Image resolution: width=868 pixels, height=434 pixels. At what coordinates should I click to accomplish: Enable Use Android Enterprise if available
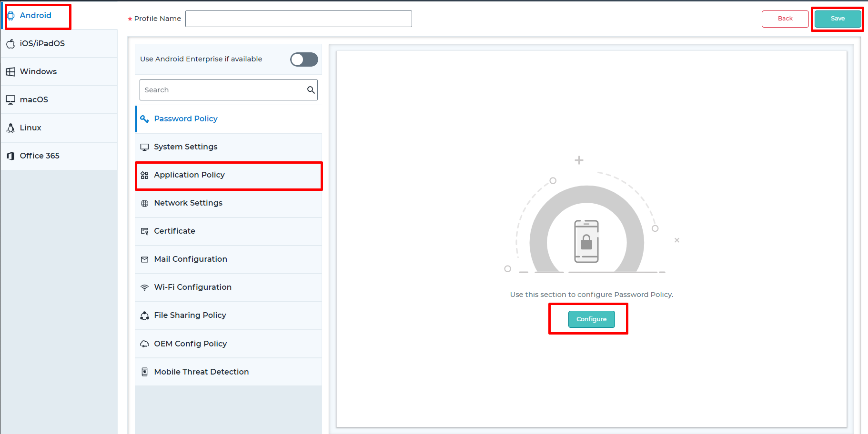304,59
